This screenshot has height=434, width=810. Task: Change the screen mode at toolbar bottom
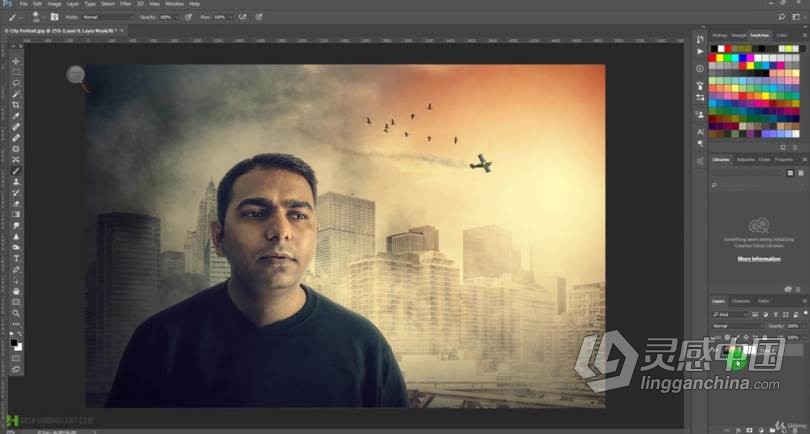click(x=16, y=369)
